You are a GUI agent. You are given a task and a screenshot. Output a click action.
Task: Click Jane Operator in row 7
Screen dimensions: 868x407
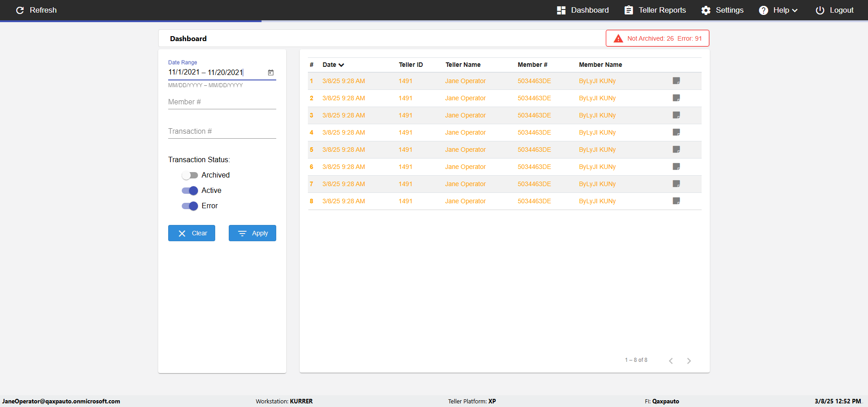point(465,184)
